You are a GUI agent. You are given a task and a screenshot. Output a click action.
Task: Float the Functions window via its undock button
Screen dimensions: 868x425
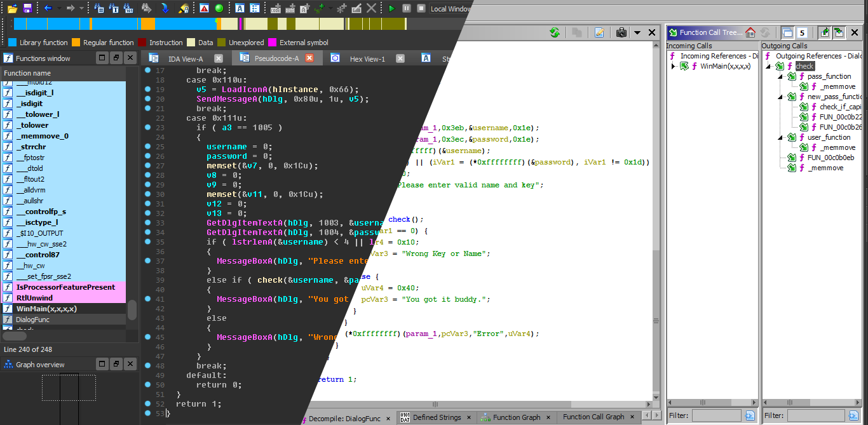pos(116,57)
